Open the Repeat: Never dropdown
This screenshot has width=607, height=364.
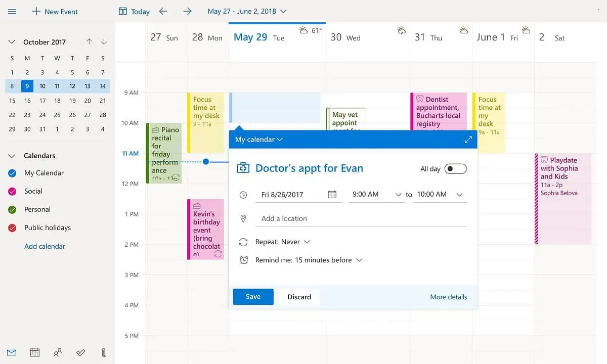click(x=283, y=242)
